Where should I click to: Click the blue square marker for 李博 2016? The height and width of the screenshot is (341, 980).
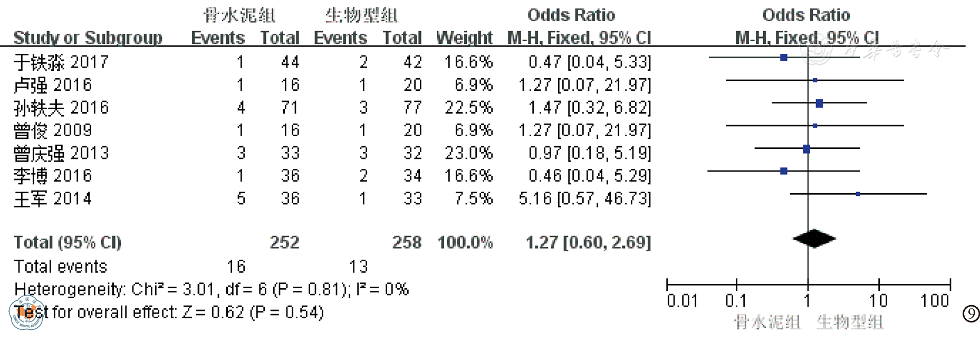784,171
